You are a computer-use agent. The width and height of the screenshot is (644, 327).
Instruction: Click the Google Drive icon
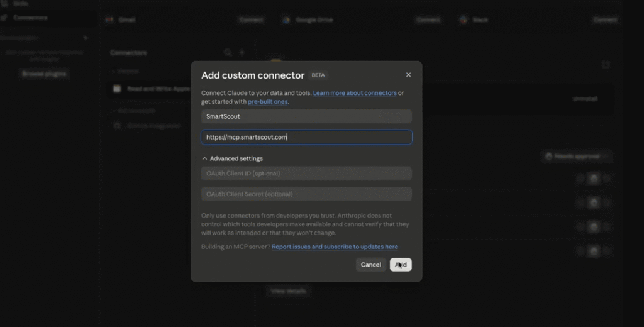click(x=286, y=19)
